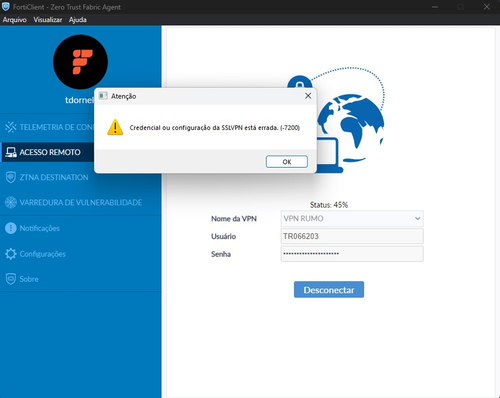Image resolution: width=500 pixels, height=398 pixels.
Task: Click the dialog error message text
Action: 215,128
